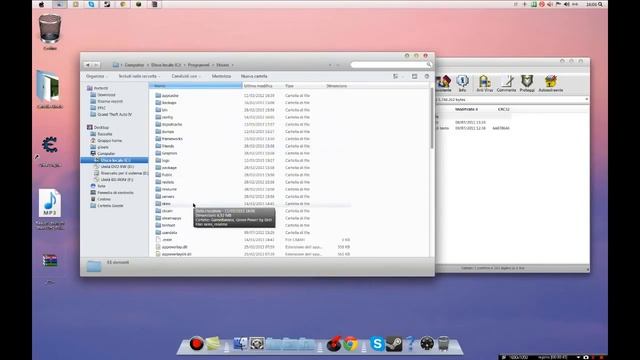640x360 pixels.
Task: Select the Cheat Engine desktop shortcut
Action: 50,146
